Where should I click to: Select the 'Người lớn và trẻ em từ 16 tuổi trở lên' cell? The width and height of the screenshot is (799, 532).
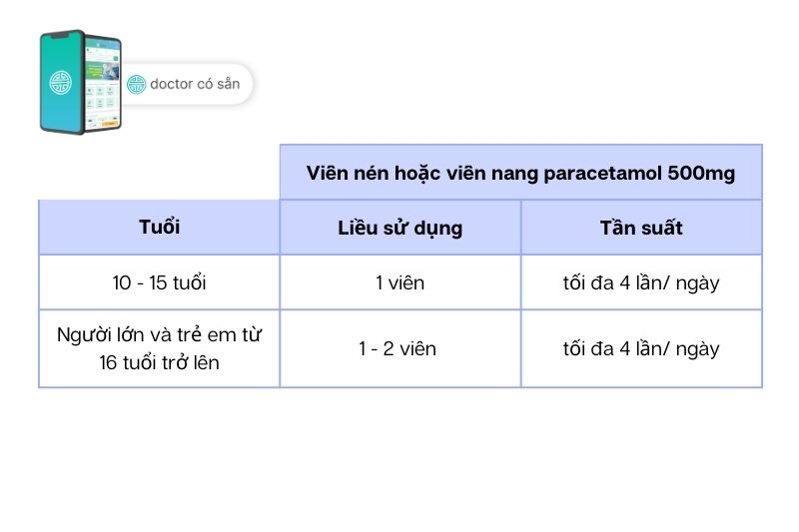[x=159, y=348]
